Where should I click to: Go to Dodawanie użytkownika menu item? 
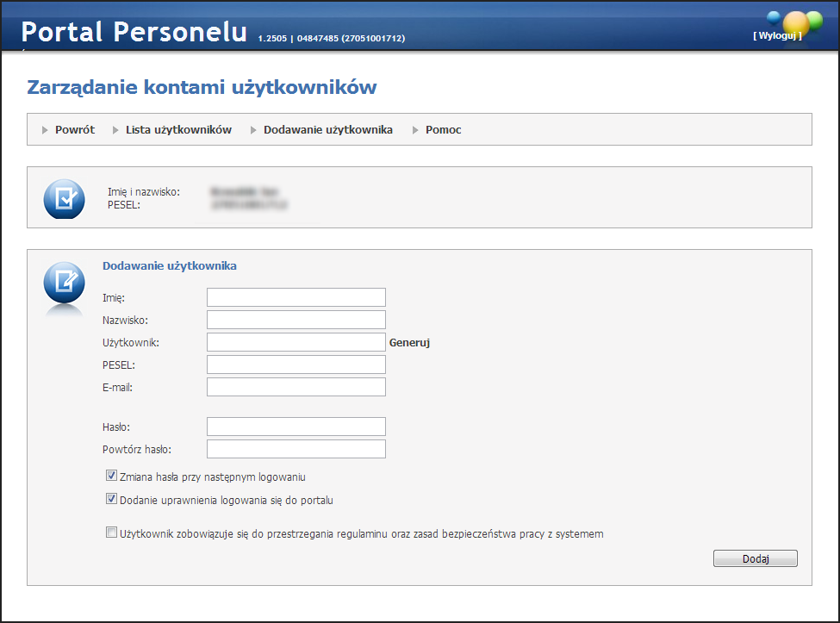[x=327, y=130]
